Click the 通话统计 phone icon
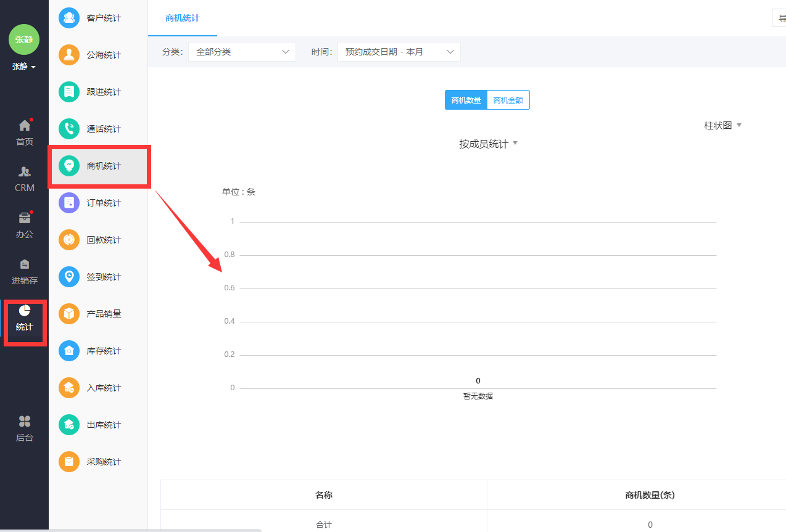The height and width of the screenshot is (532, 786). pyautogui.click(x=69, y=129)
